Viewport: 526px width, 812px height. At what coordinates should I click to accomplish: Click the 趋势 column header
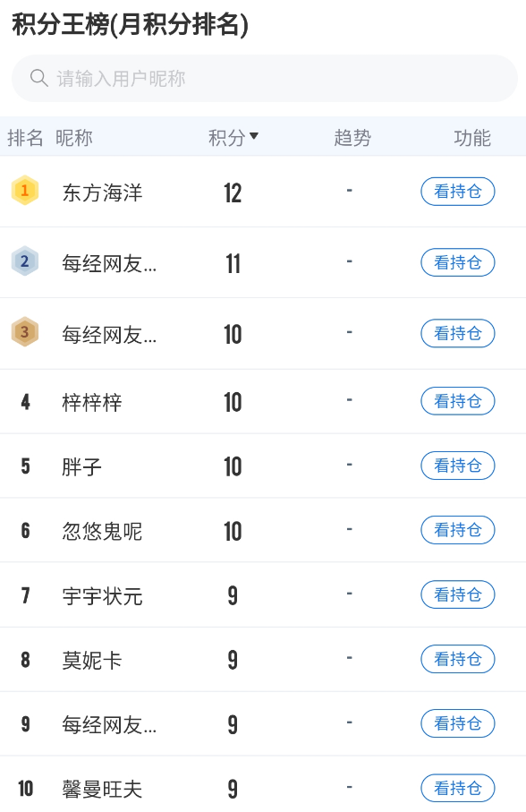352,138
